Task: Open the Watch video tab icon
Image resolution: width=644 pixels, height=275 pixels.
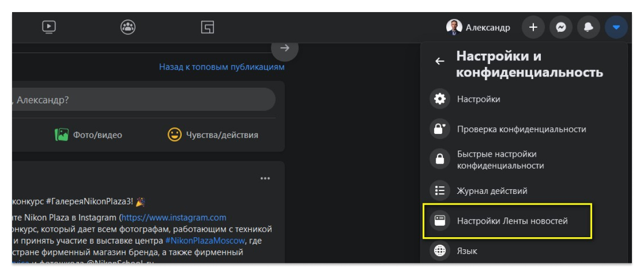Action: click(x=49, y=27)
